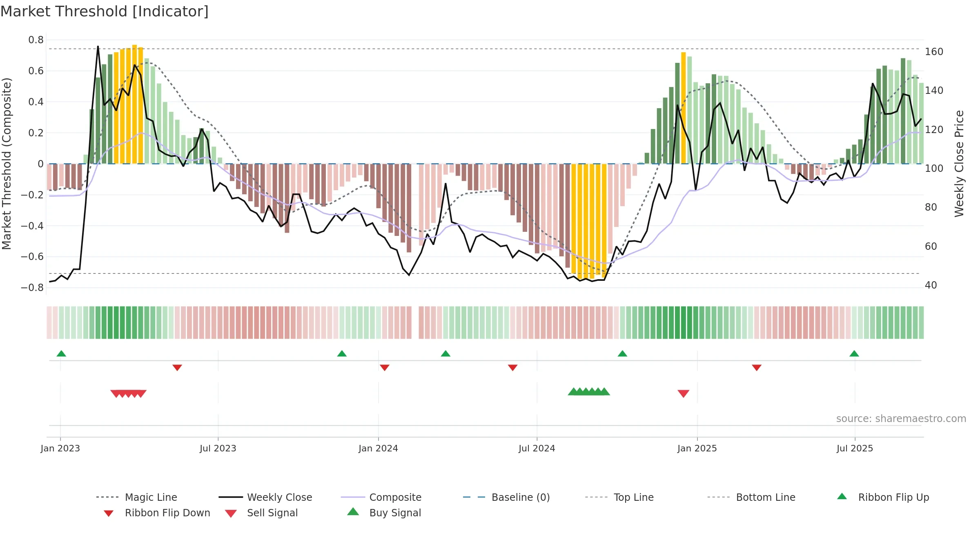
Task: Click the red flip-down triangle in June 2024
Action: pos(513,368)
